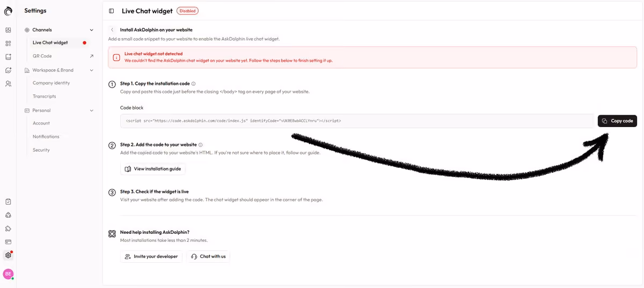Image resolution: width=644 pixels, height=288 pixels.
Task: Toggle the sidebar panel icon beside Live Chat widget title
Action: (x=111, y=11)
